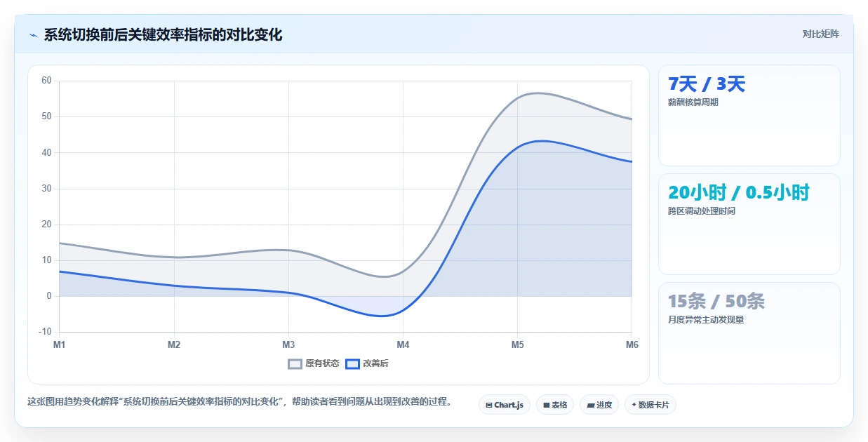This screenshot has height=442, width=868.
Task: Click the lightning icon beside the title
Action: (33, 35)
